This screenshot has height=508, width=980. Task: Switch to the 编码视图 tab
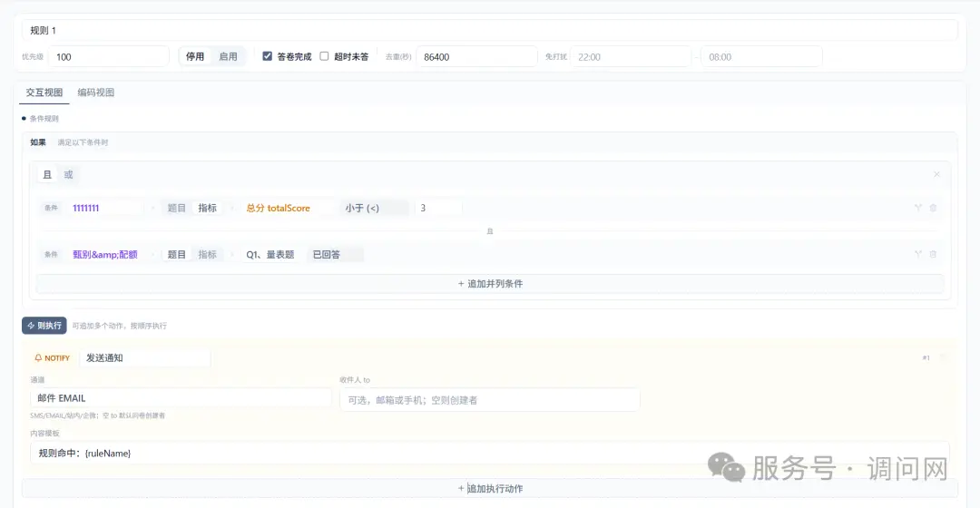point(96,93)
